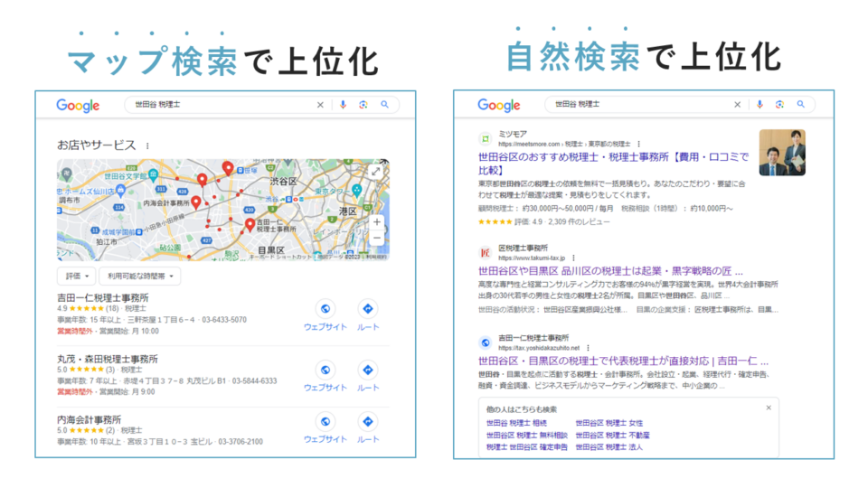Click the ミツモア result thumbnail photo

[782, 153]
